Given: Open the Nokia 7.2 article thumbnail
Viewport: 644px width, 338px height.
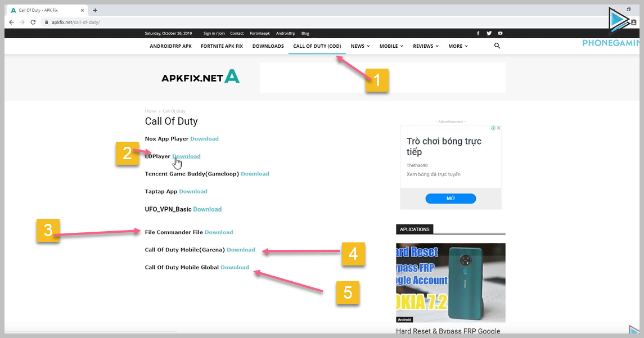Looking at the screenshot, I should point(451,282).
